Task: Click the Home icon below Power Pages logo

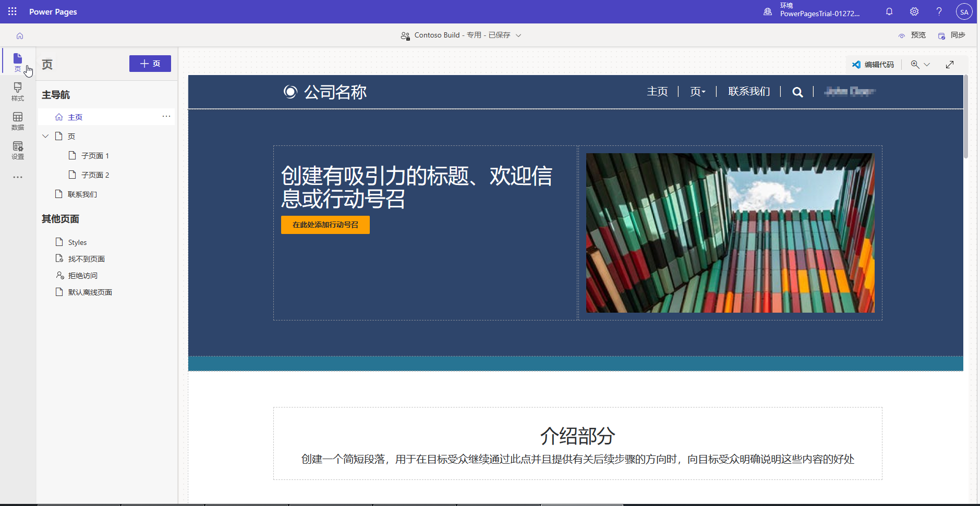Action: [x=19, y=35]
